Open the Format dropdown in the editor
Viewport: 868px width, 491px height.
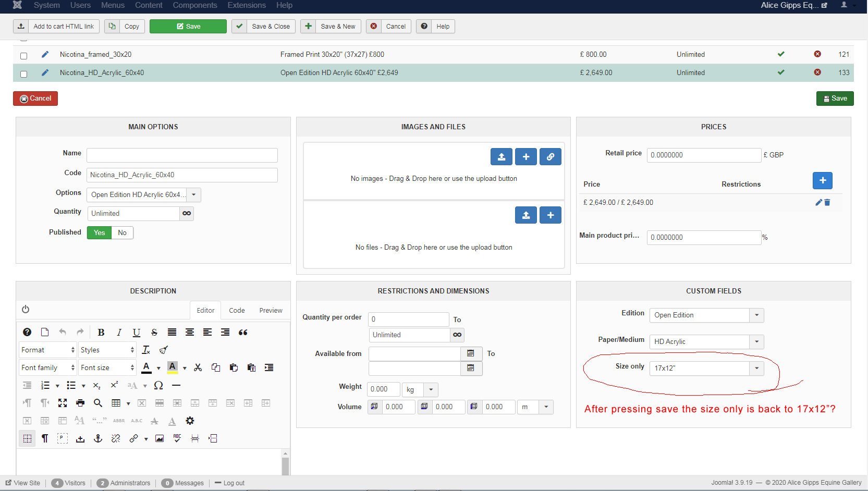(x=48, y=350)
